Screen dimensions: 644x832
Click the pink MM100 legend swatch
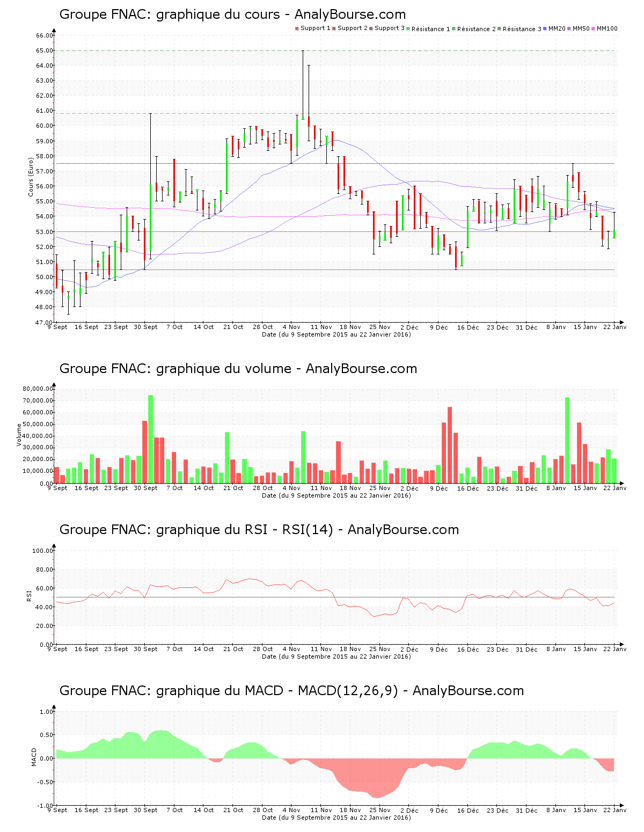pos(594,28)
